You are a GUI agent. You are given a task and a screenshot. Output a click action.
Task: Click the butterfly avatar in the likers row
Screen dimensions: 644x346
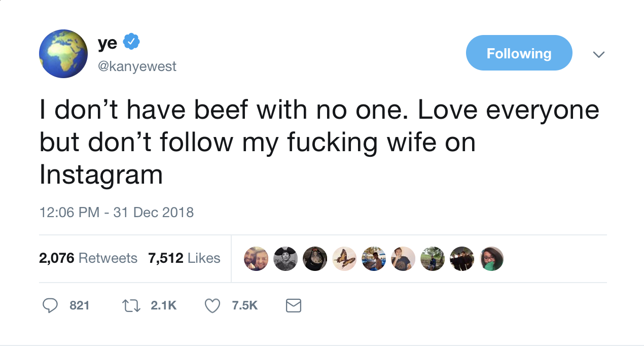(344, 258)
